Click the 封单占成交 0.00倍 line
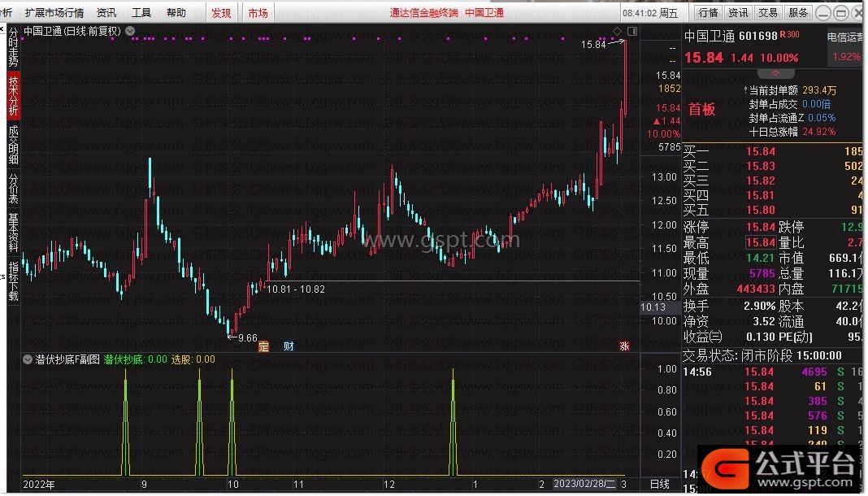868x496 pixels. (x=789, y=104)
